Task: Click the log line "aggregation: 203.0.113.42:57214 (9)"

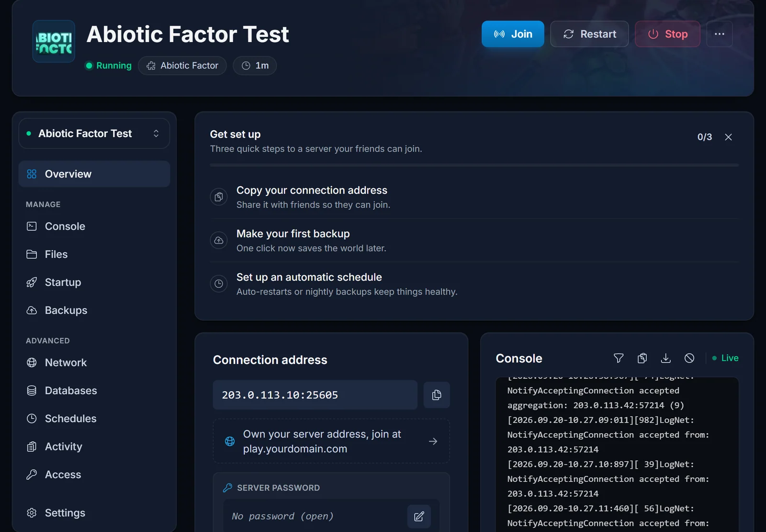Action: tap(596, 405)
